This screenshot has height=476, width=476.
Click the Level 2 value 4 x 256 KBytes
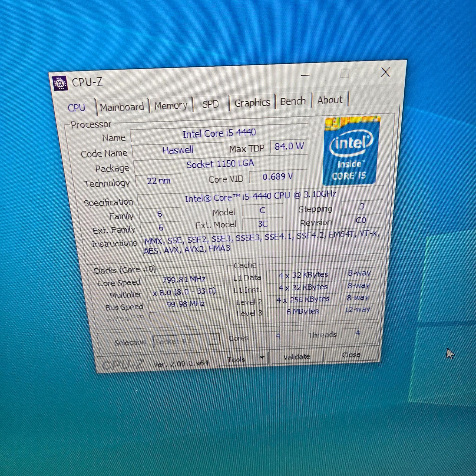(303, 299)
